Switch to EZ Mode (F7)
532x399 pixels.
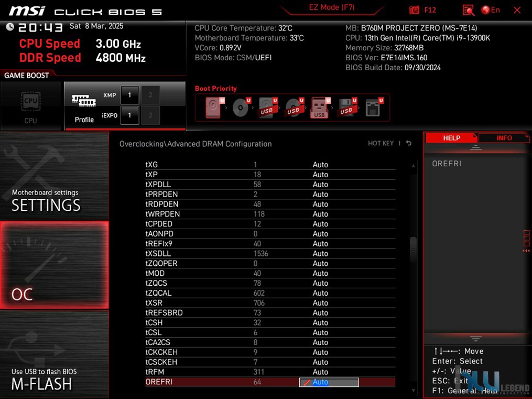pyautogui.click(x=331, y=7)
